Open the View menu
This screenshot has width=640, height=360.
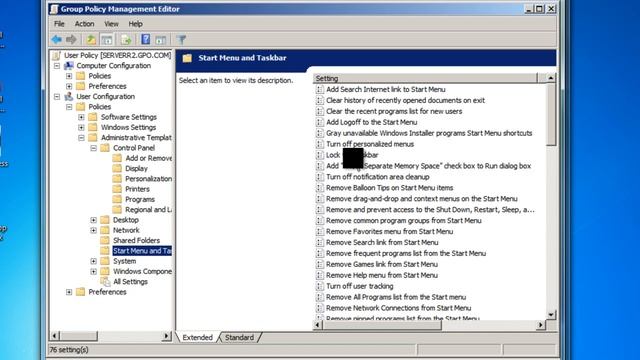click(111, 24)
